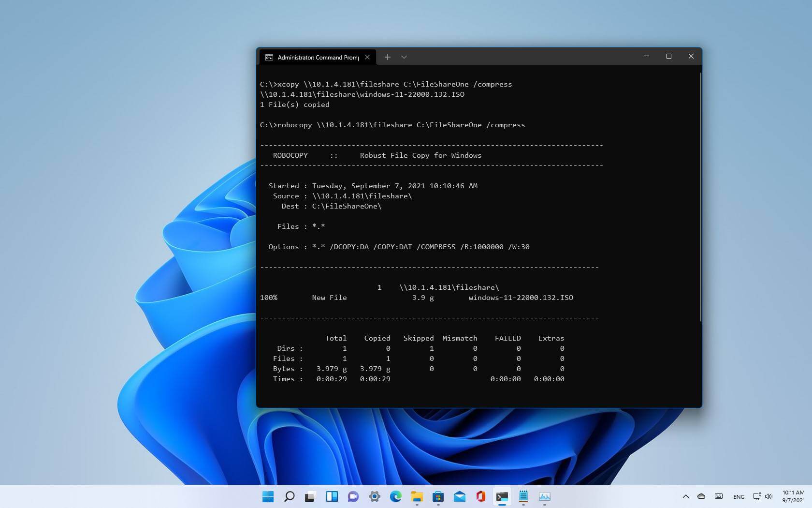Open the Start menu
Image resolution: width=812 pixels, height=508 pixels.
click(268, 497)
